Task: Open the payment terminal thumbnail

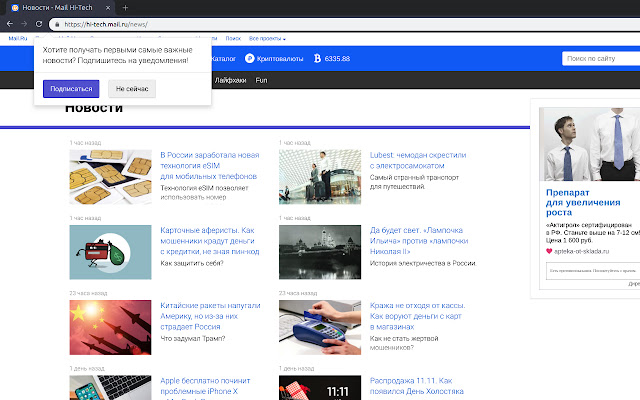Action: click(320, 327)
